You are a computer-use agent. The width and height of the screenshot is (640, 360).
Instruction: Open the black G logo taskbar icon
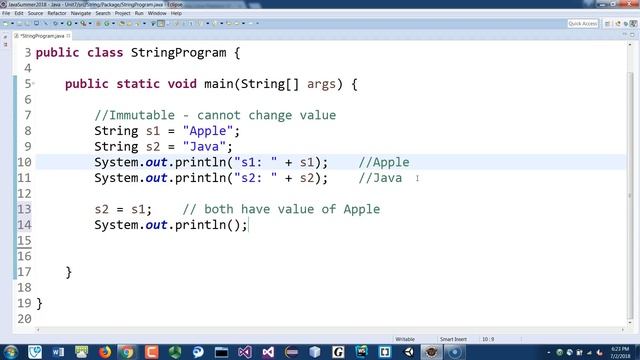[x=338, y=352]
